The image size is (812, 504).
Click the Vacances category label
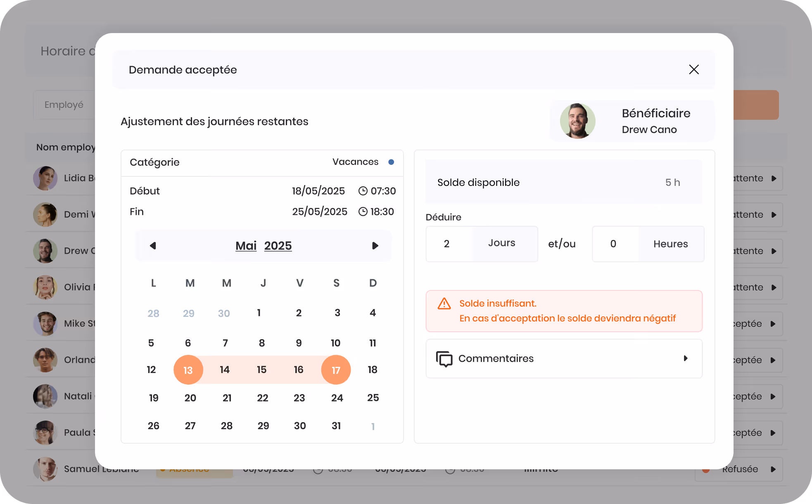pyautogui.click(x=356, y=162)
